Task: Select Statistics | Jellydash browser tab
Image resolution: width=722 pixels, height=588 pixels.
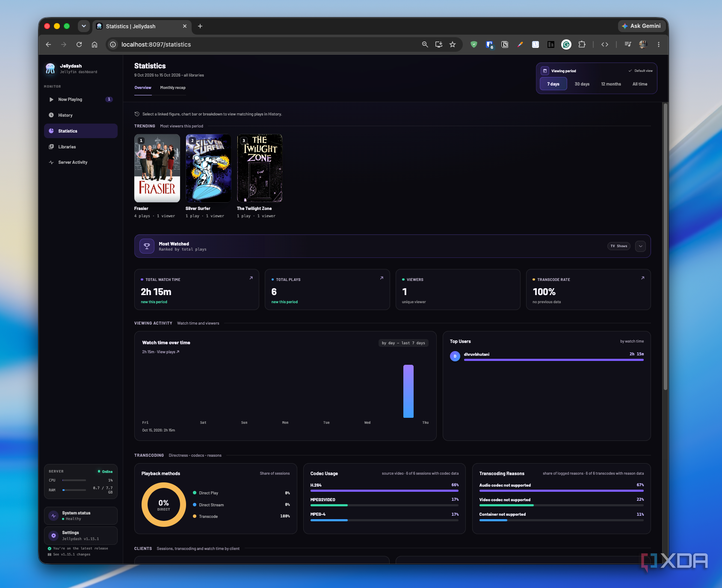Action: coord(141,26)
